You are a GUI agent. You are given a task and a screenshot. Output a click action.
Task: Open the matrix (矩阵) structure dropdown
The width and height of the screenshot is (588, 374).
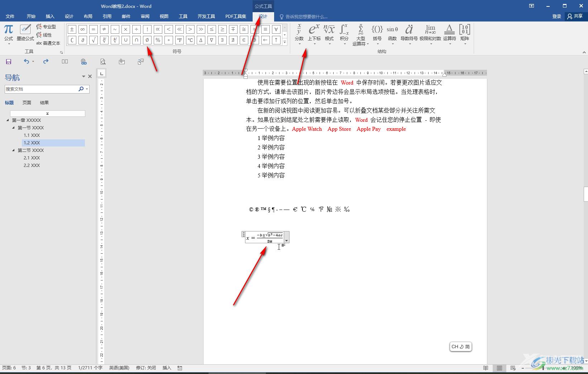[465, 35]
